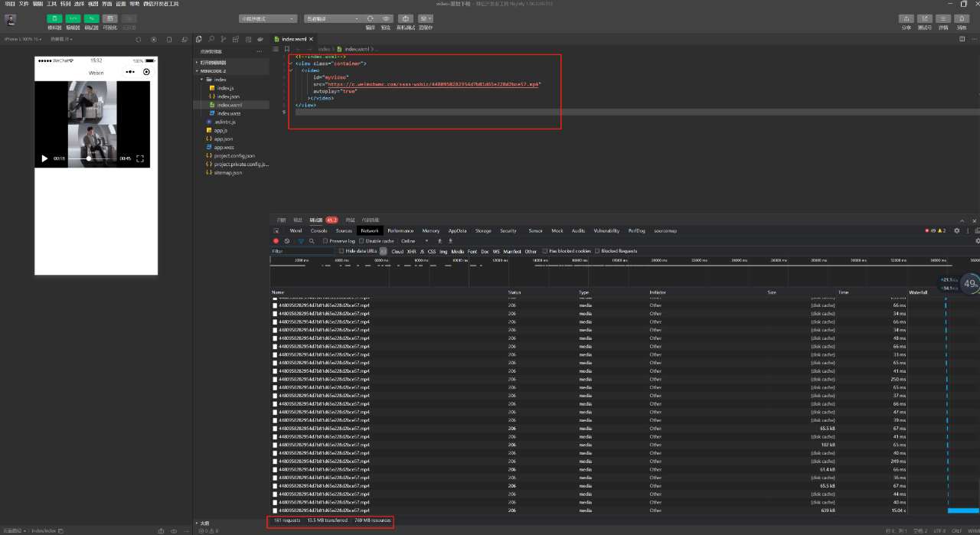
Task: Click the preview eye icon
Action: pos(386,18)
